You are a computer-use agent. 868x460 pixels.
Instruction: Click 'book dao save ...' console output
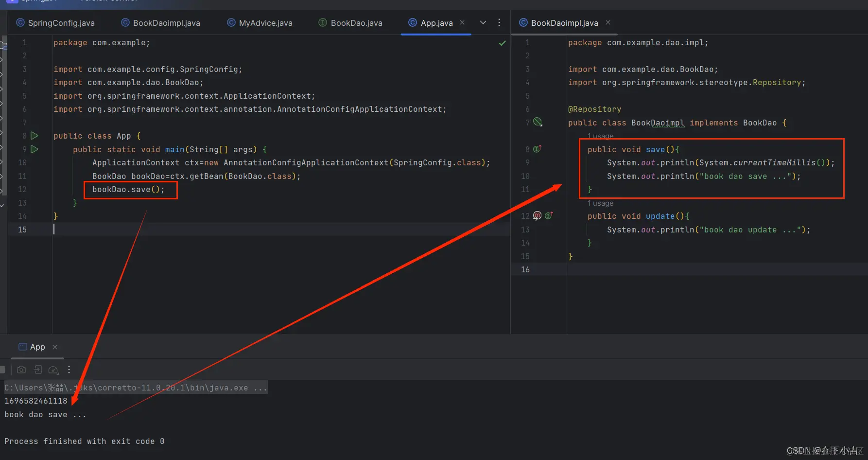click(x=46, y=415)
